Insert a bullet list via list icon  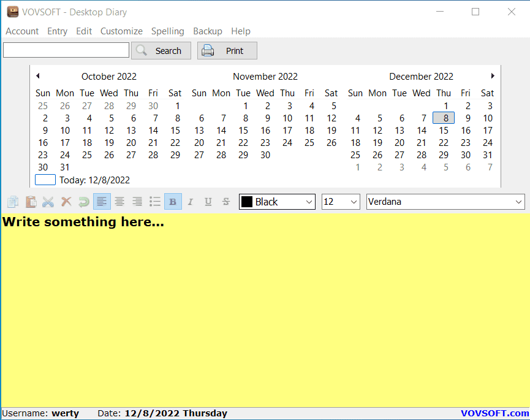pos(155,202)
